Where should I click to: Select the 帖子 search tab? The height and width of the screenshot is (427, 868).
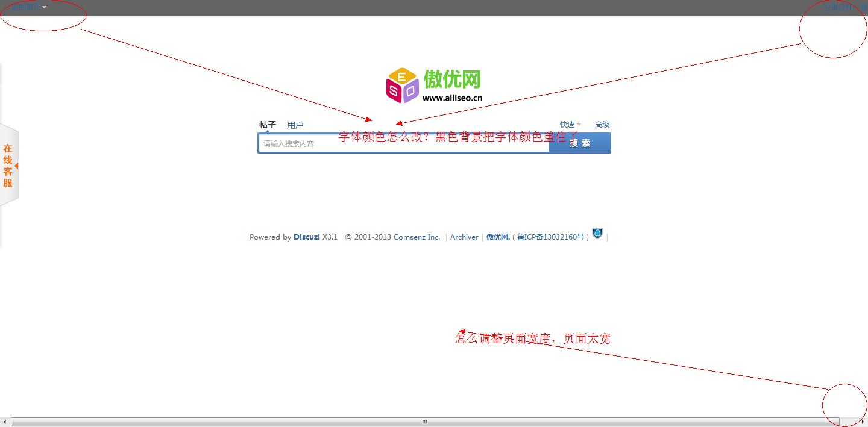coord(268,125)
